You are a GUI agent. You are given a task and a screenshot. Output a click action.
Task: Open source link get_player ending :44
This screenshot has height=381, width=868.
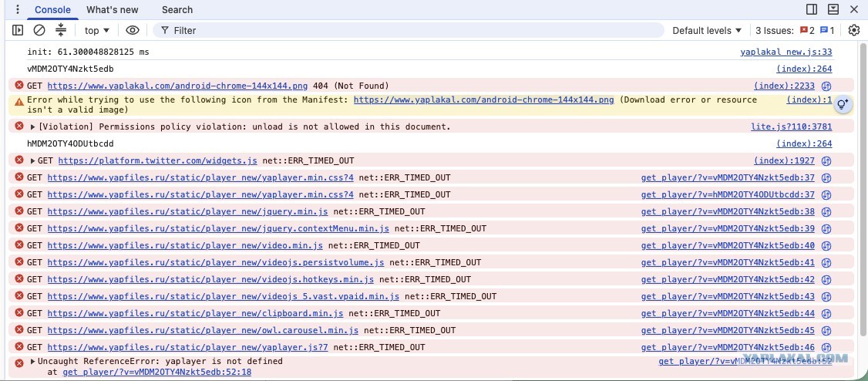(728, 313)
